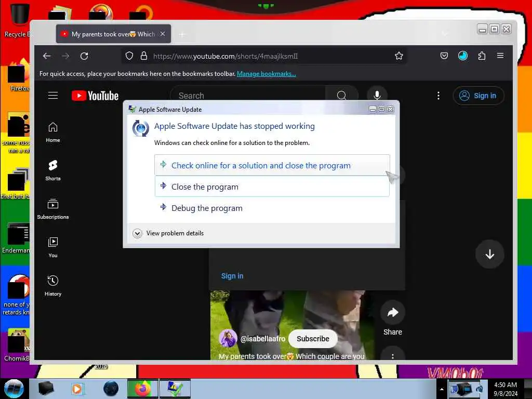The height and width of the screenshot is (399, 532).
Task: Open Recycle Bin desktop icon
Action: pos(18,20)
